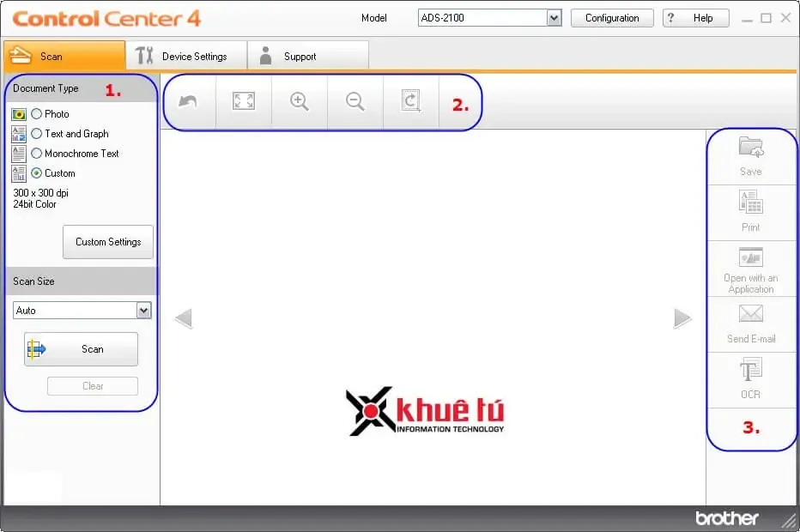Click the next page arrow

click(x=683, y=317)
